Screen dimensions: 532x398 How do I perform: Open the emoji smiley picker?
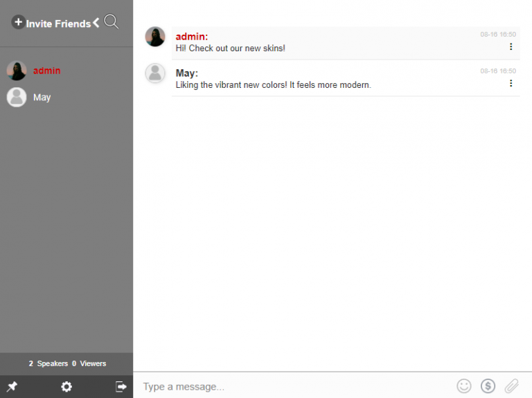pyautogui.click(x=463, y=386)
